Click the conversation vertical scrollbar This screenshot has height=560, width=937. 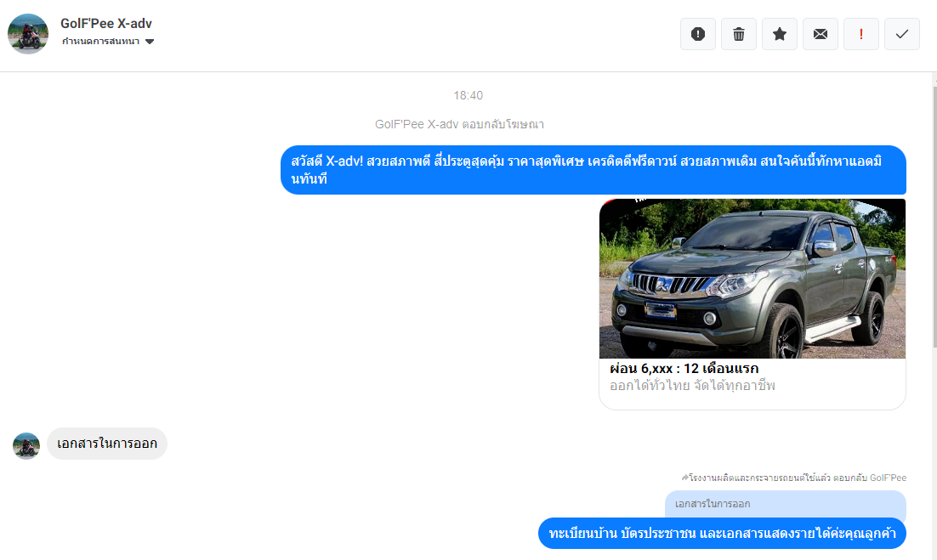tap(934, 215)
